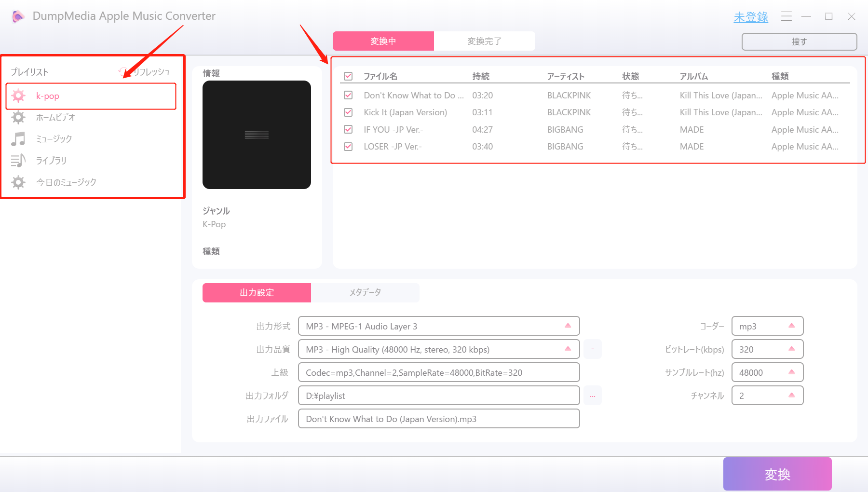
Task: Sort by 種類 column header in track table
Action: [780, 76]
